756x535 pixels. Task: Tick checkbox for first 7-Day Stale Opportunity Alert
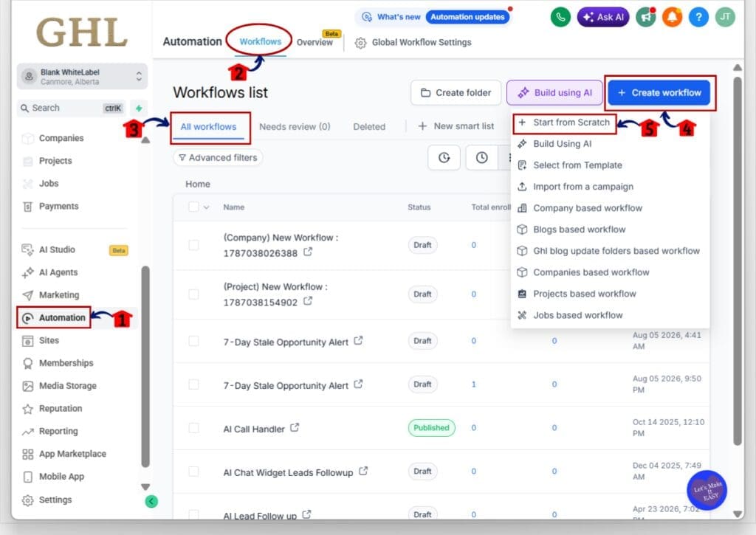coord(193,341)
